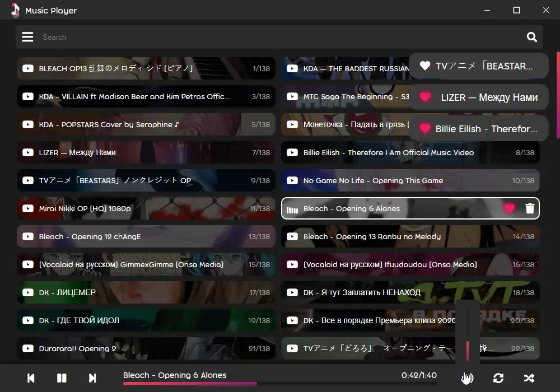Click the search magnifier icon

[532, 37]
